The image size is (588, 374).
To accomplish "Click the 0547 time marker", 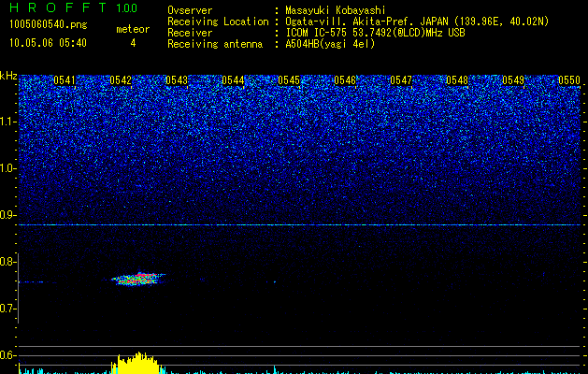I will click(x=401, y=80).
